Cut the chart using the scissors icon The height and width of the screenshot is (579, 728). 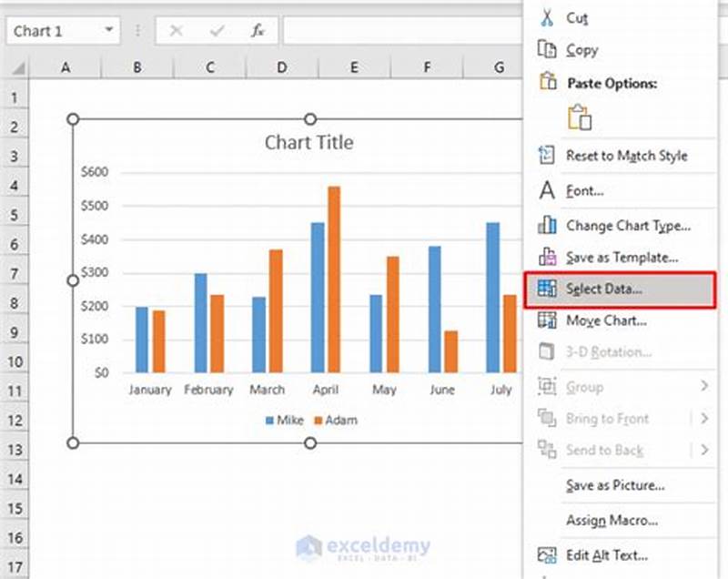[548, 17]
